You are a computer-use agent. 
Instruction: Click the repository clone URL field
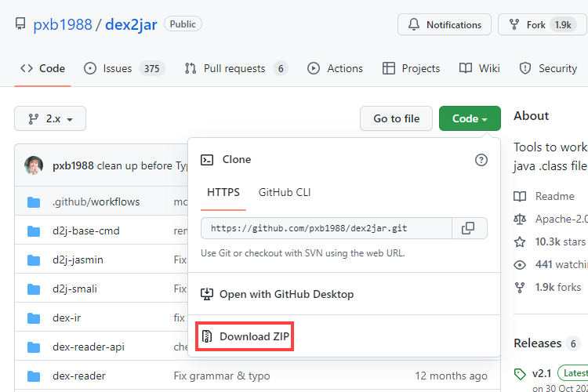coord(326,228)
